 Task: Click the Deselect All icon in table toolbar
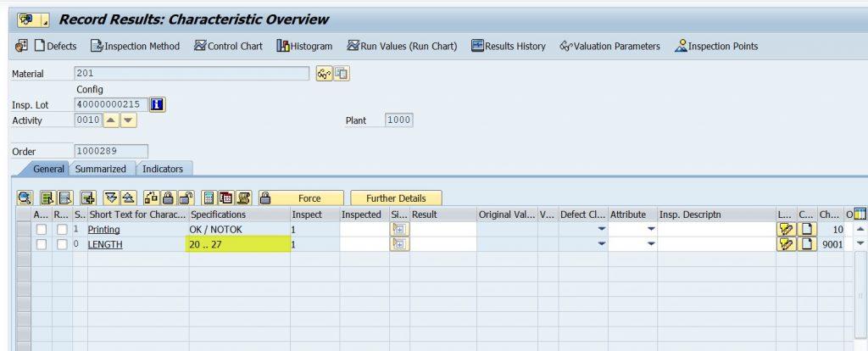tap(65, 198)
